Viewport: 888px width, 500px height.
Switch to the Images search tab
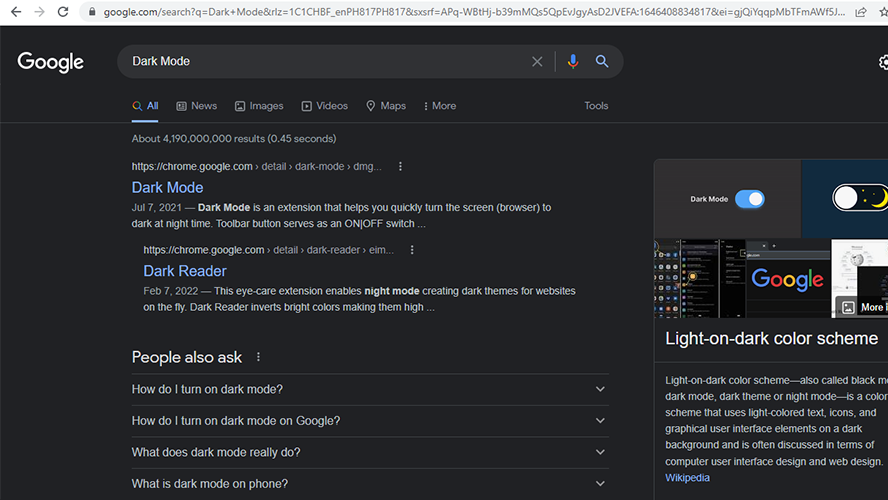pos(259,106)
